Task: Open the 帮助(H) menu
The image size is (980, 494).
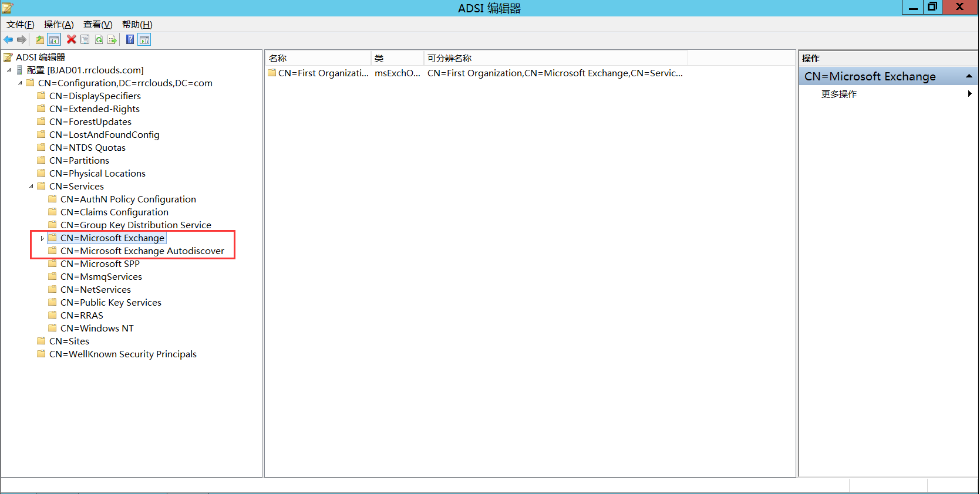Action: point(137,24)
